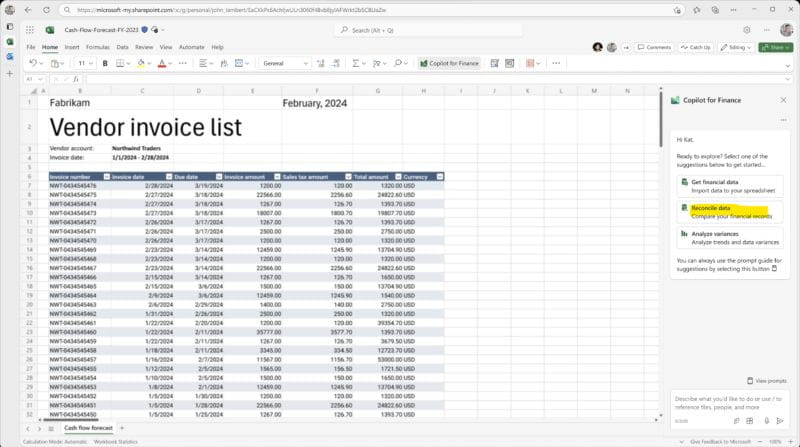Click the red table-style ribbon icon
Image resolution: width=800 pixels, height=447 pixels.
coord(530,63)
